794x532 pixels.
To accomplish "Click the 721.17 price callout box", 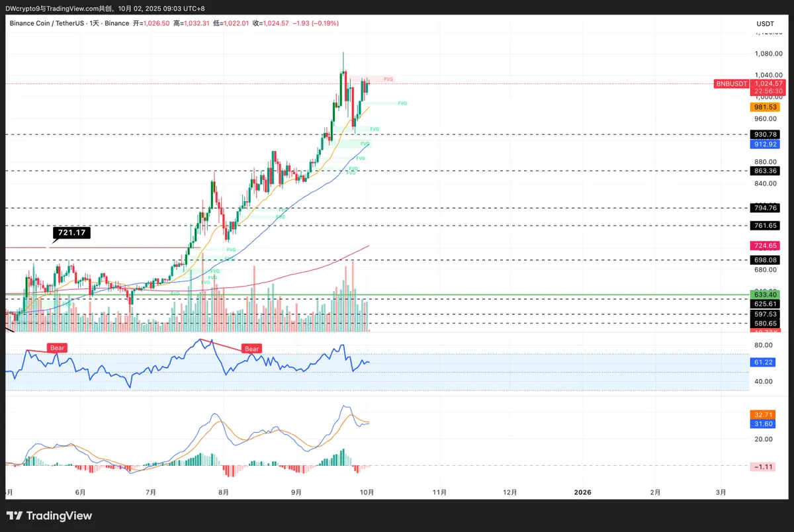I will coord(72,233).
